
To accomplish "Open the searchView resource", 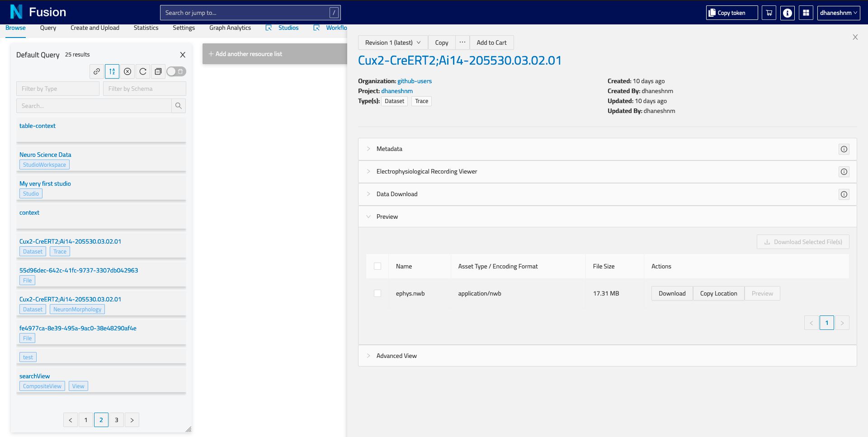I will coord(35,376).
